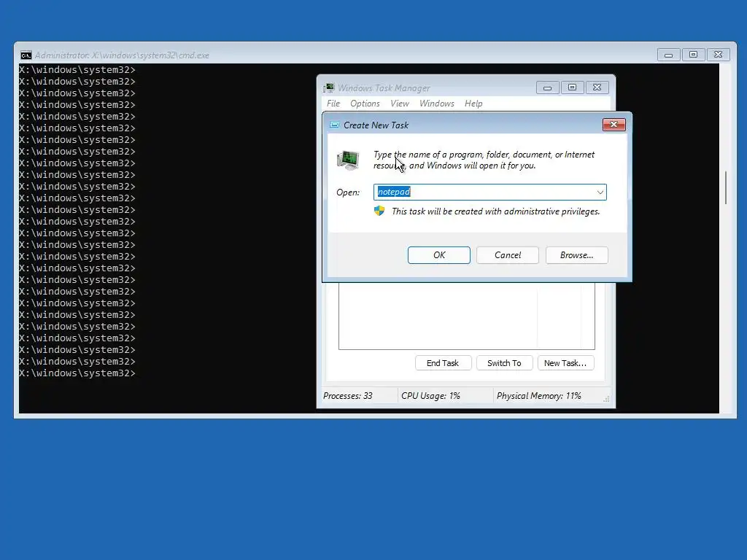Screen dimensions: 747x560
Task: Maximize the Windows Task Manager window
Action: [x=572, y=87]
